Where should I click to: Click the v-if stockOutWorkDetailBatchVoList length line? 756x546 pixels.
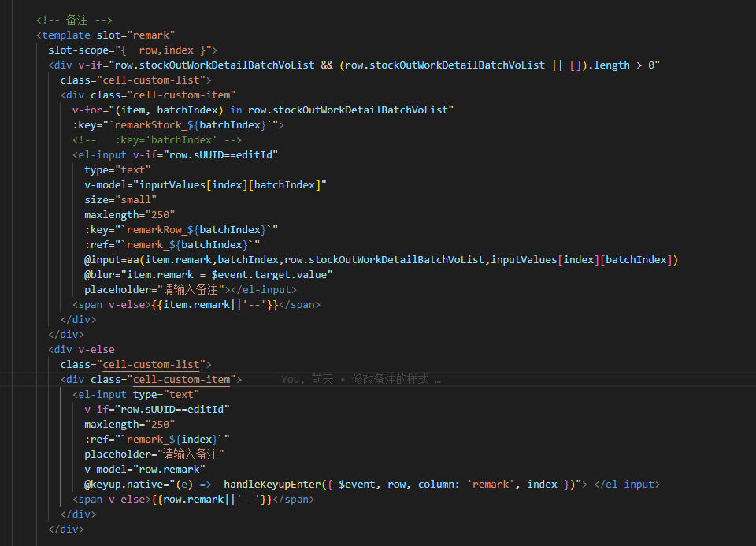point(354,65)
